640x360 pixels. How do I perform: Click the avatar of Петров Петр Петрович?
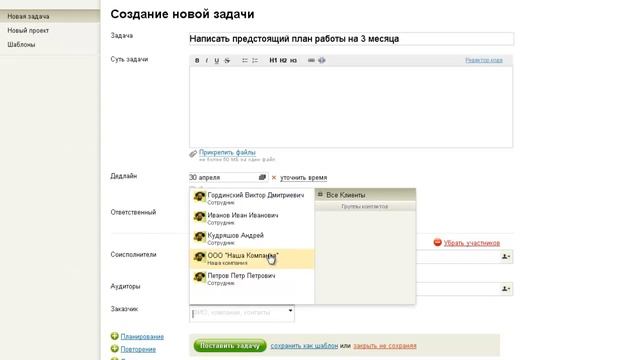click(200, 278)
